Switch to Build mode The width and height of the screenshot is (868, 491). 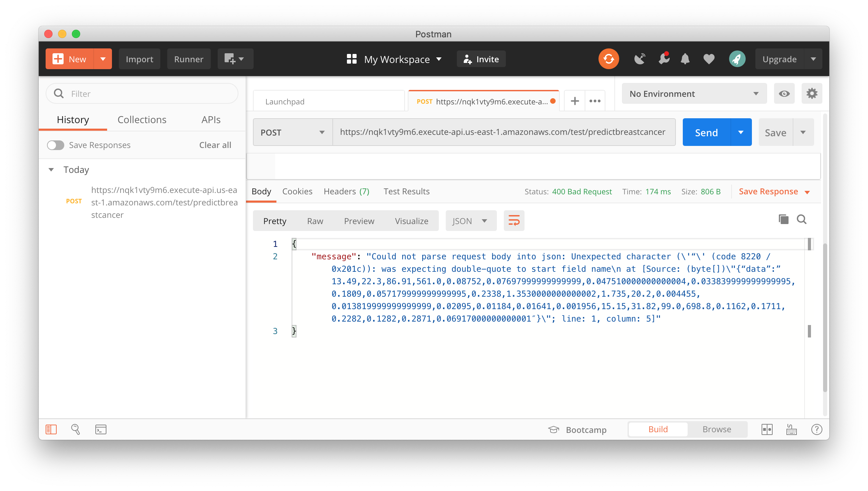[658, 429]
